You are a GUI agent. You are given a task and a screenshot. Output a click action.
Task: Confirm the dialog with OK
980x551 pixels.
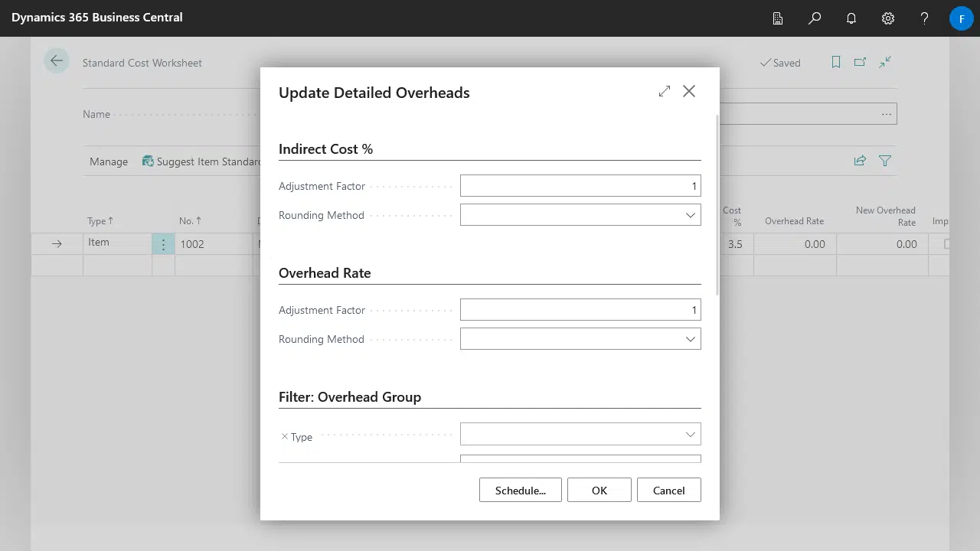[x=599, y=491]
